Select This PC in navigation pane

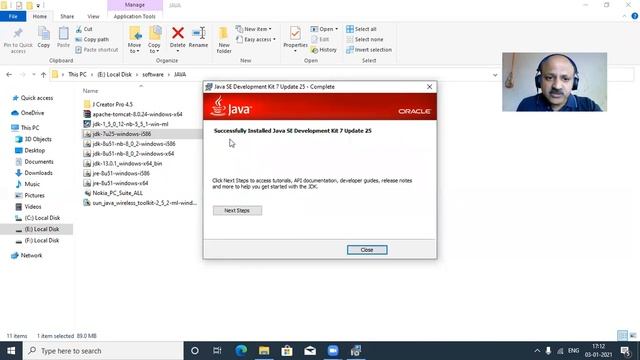pos(25,128)
